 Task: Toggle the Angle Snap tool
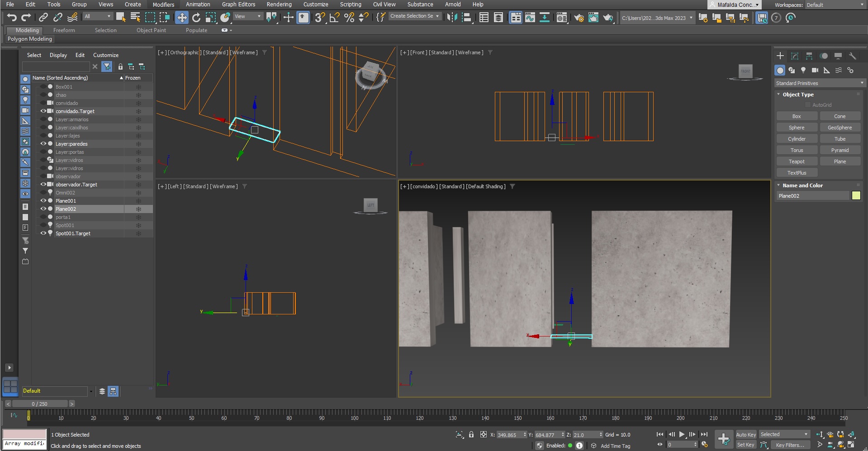click(334, 18)
